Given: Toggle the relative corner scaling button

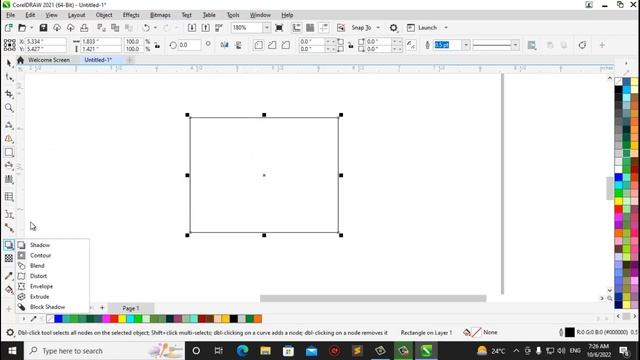Looking at the screenshot, I should pos(411,45).
